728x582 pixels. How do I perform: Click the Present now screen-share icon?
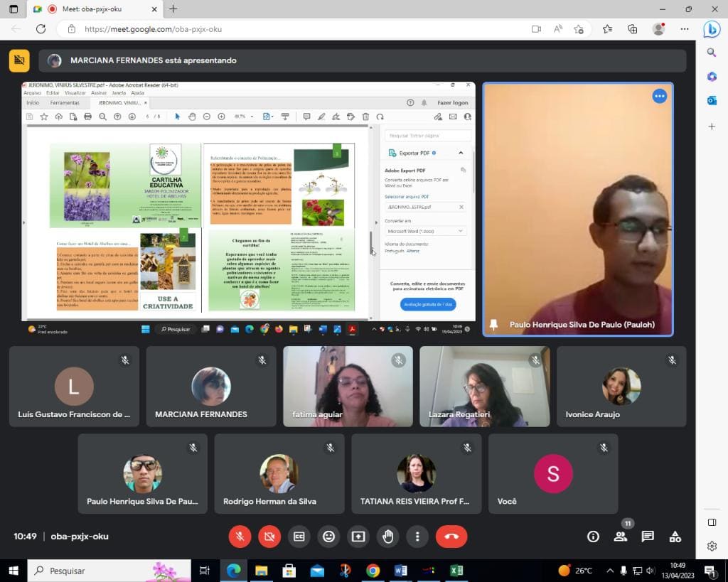(x=358, y=537)
